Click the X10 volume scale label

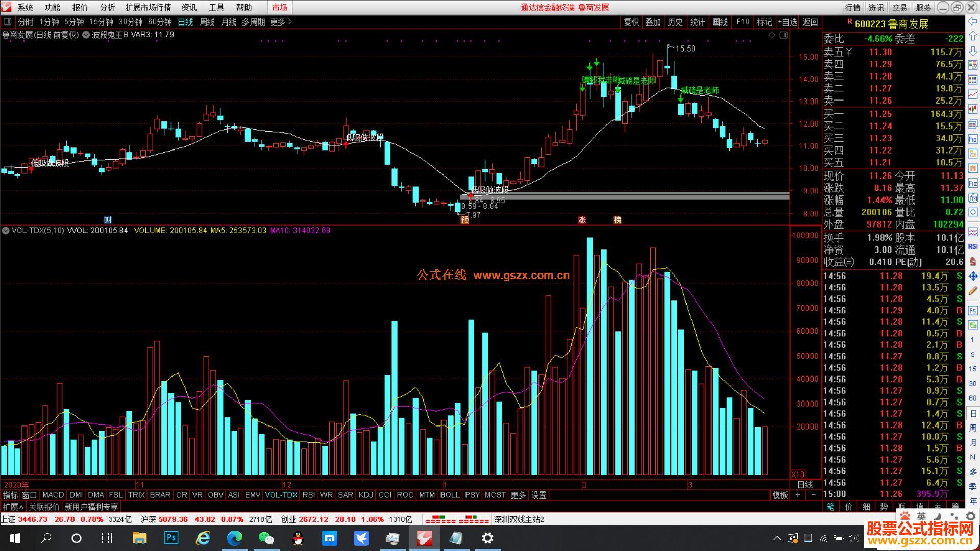798,474
